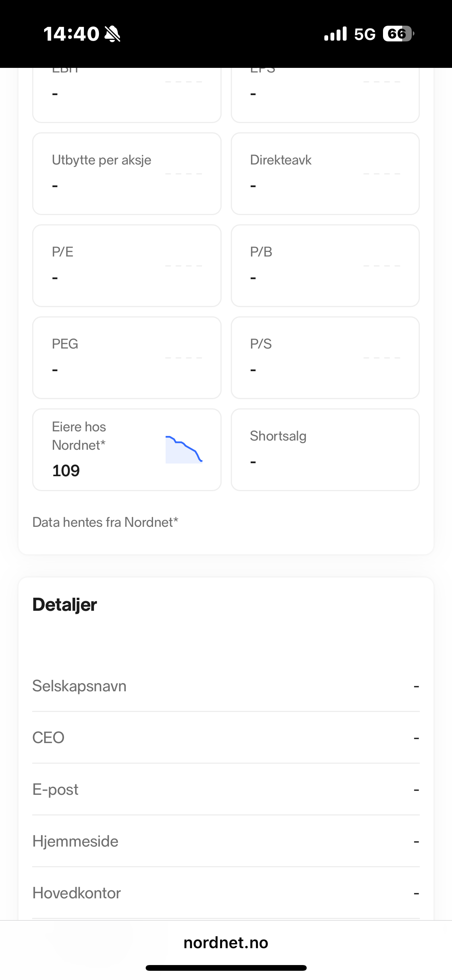This screenshot has width=452, height=980.
Task: Tap the dashed placeholder chart in P/E card
Action: [184, 266]
